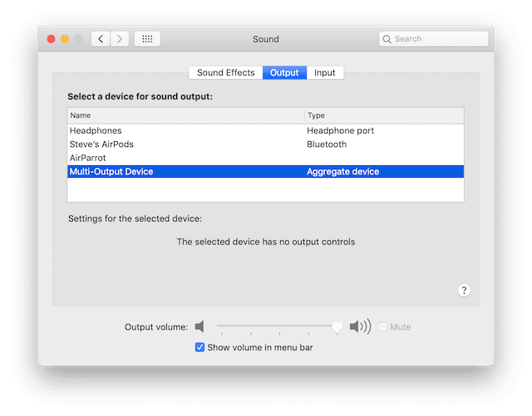Toggle the Mute checkbox

point(382,327)
